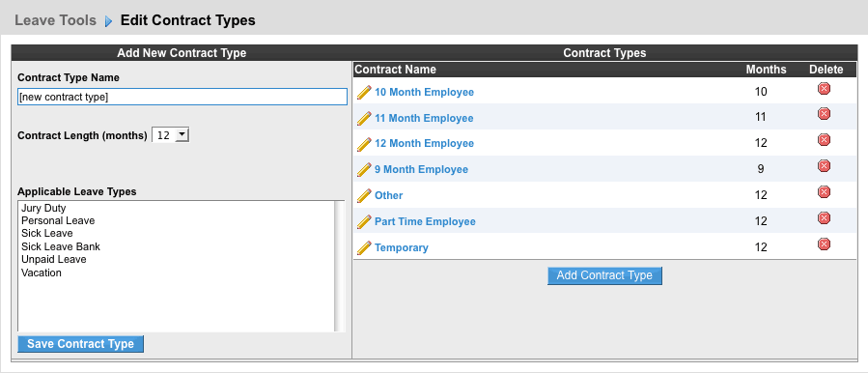Viewport: 868px width, 373px height.
Task: Delete the Part Time Employee contract type
Action: click(x=824, y=217)
